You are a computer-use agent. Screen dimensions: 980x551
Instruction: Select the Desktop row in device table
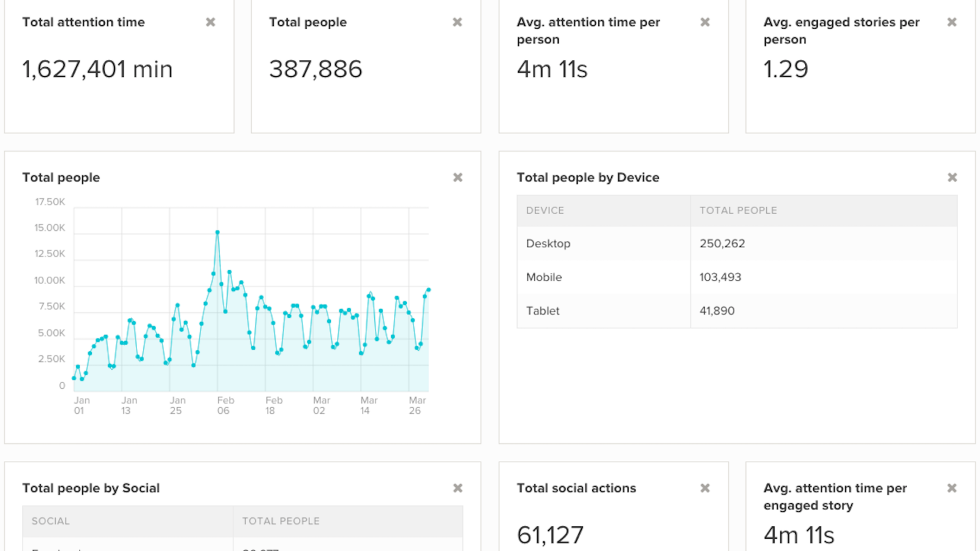point(737,244)
